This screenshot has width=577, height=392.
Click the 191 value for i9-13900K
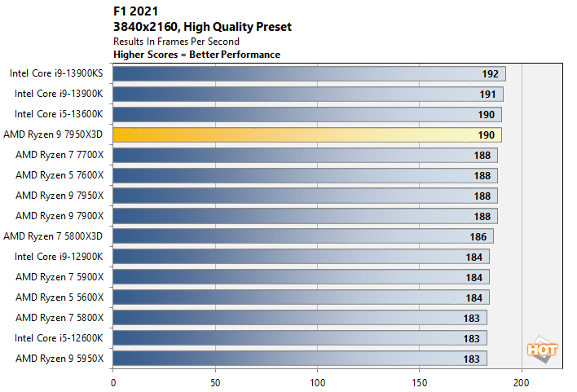tap(487, 95)
